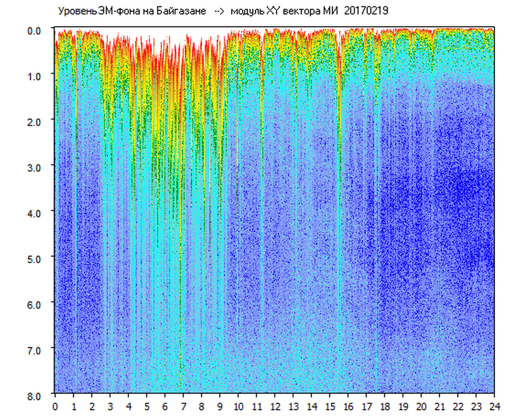The width and height of the screenshot is (512, 420).
Task: Click the y-axis label 8.0
Action: point(36,395)
